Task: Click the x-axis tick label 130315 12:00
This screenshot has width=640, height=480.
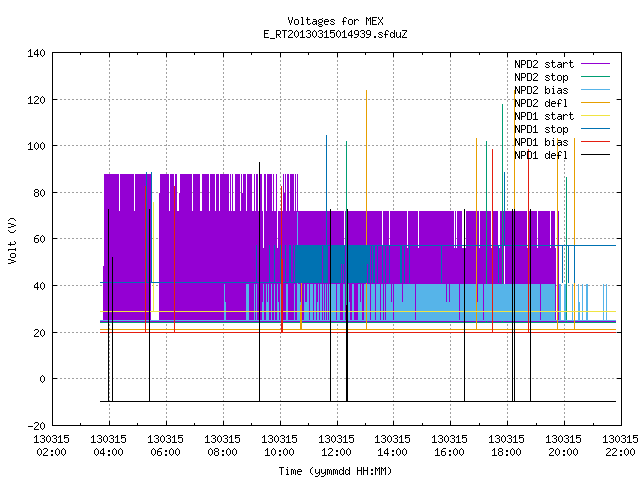Action: point(336,446)
